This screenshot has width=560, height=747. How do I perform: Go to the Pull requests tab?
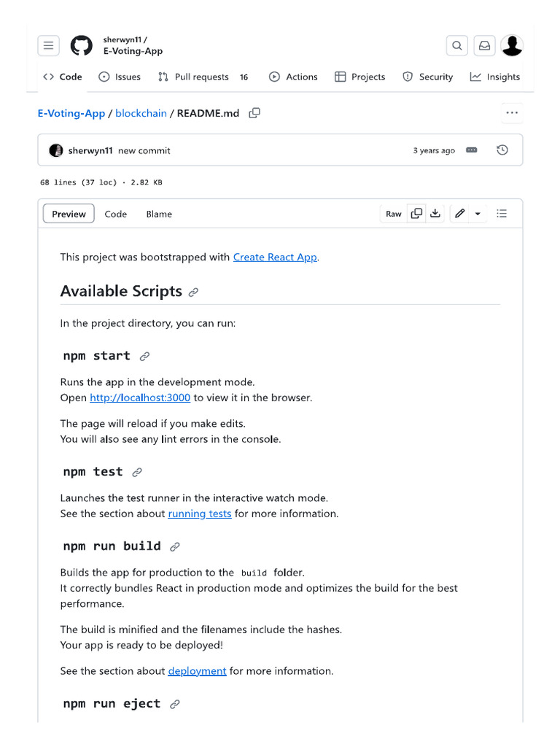201,77
